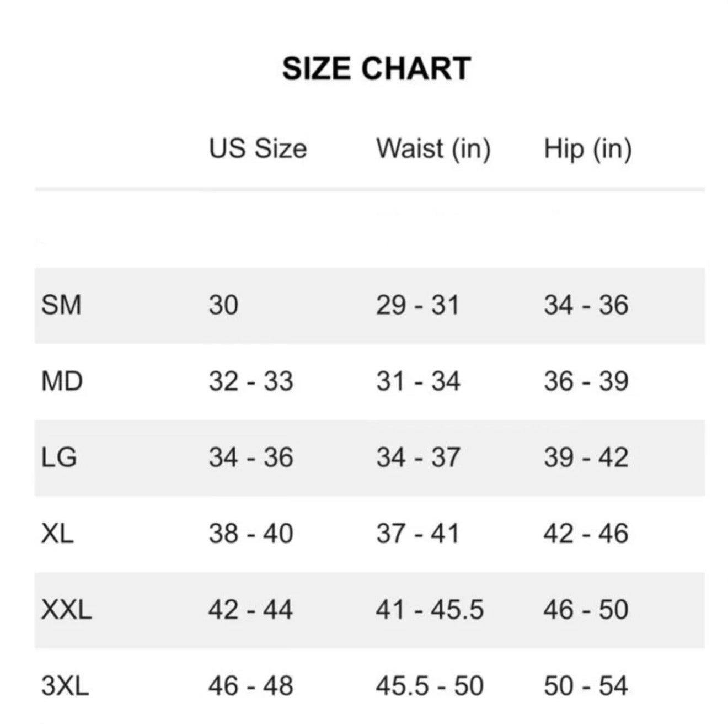This screenshot has height=724, width=728.
Task: Click the MD US Size value 32 - 33
Action: [250, 381]
